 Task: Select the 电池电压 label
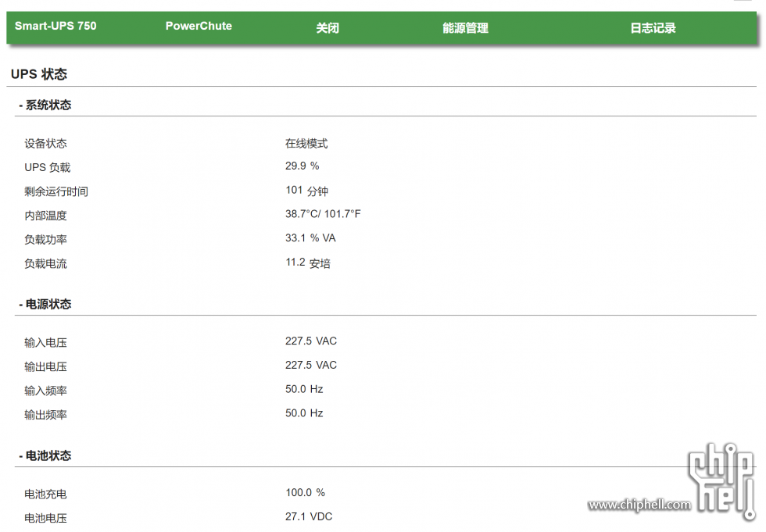point(45,518)
